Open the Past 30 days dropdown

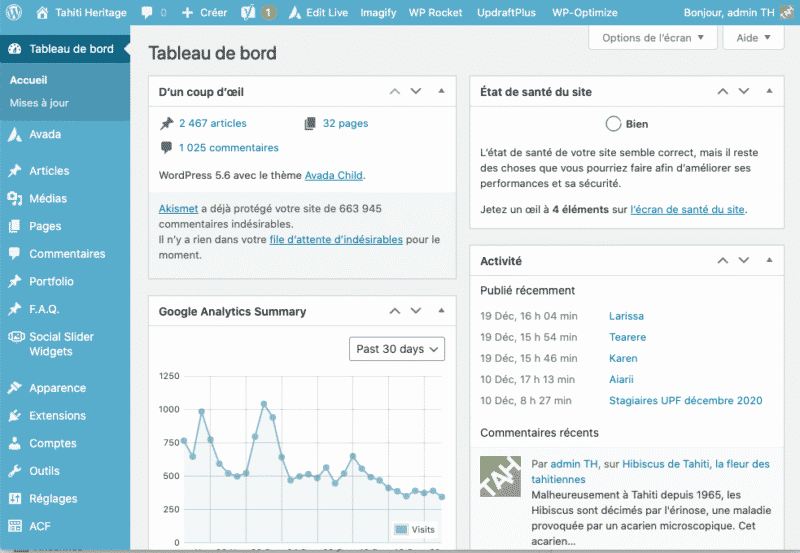[397, 349]
